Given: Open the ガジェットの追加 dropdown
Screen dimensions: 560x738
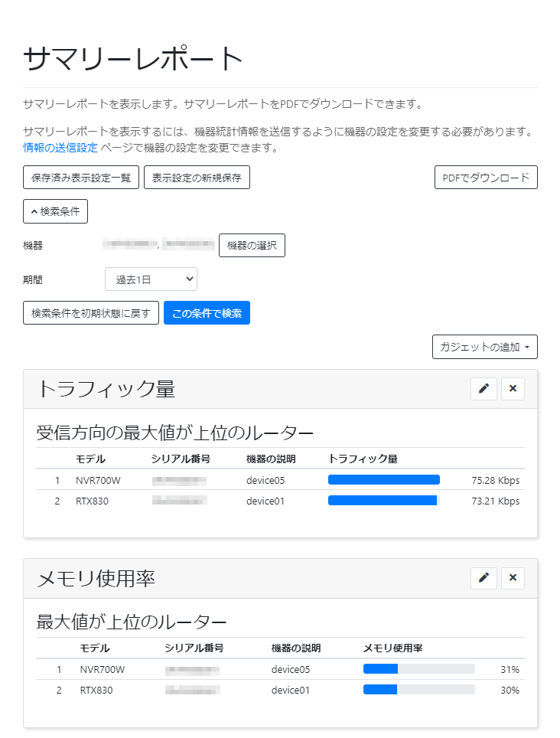Looking at the screenshot, I should pyautogui.click(x=486, y=347).
